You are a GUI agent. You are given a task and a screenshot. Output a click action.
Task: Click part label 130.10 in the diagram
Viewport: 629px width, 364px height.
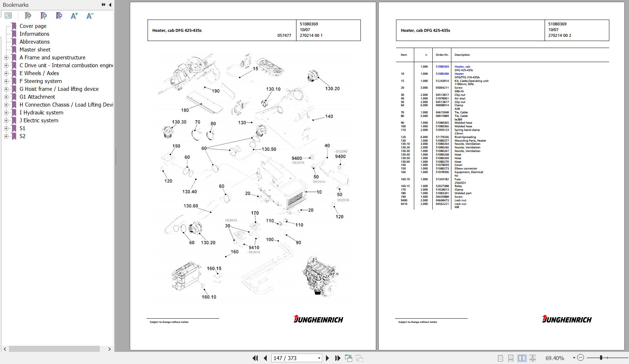point(273,89)
